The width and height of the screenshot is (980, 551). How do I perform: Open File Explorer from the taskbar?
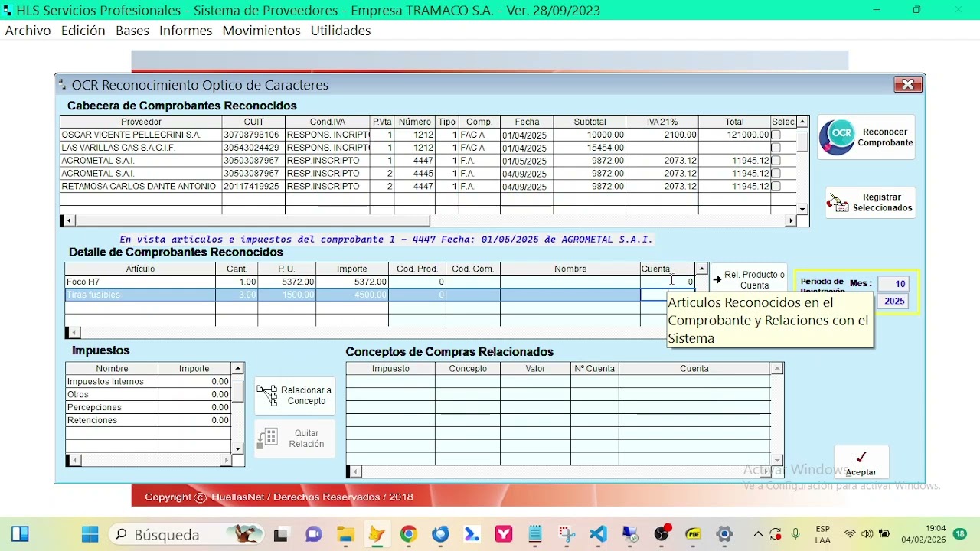coord(345,534)
